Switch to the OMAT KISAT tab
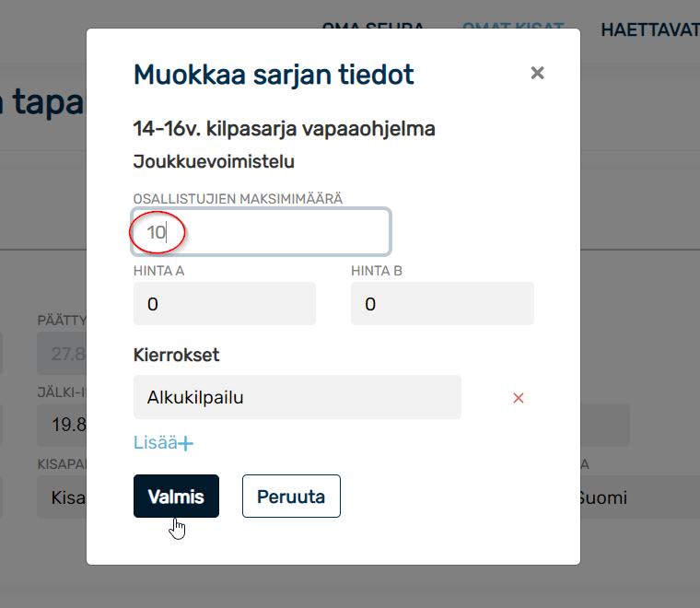 point(513,25)
